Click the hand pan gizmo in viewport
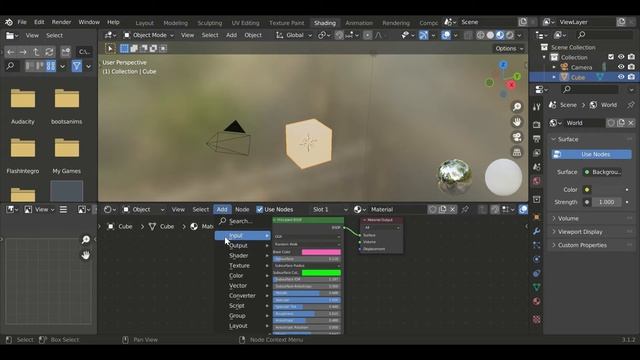This screenshot has height=360, width=640. point(517,122)
